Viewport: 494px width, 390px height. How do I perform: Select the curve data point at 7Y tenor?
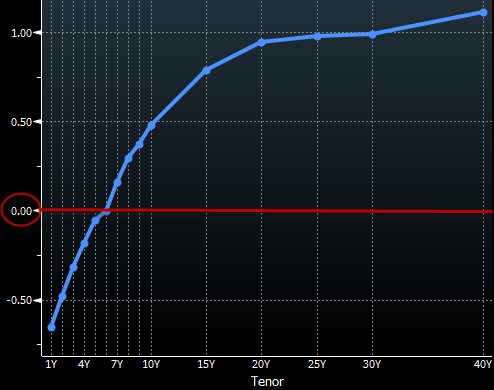pyautogui.click(x=117, y=182)
